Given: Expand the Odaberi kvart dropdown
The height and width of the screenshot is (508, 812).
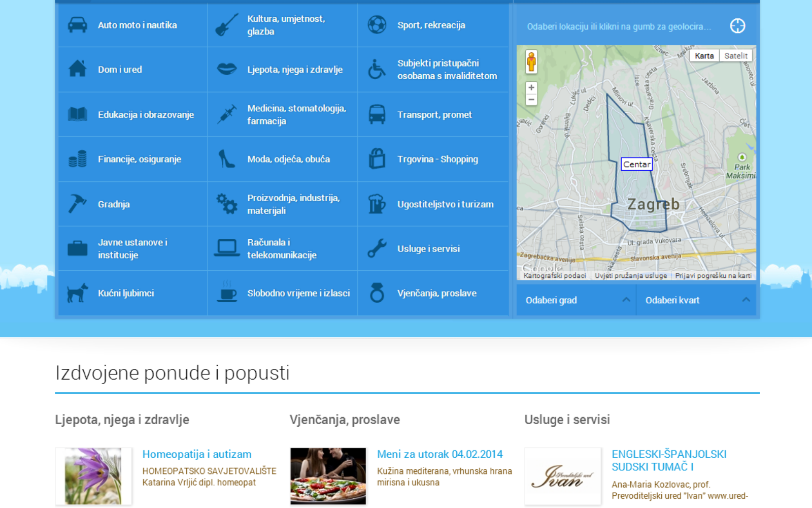Looking at the screenshot, I should 696,300.
